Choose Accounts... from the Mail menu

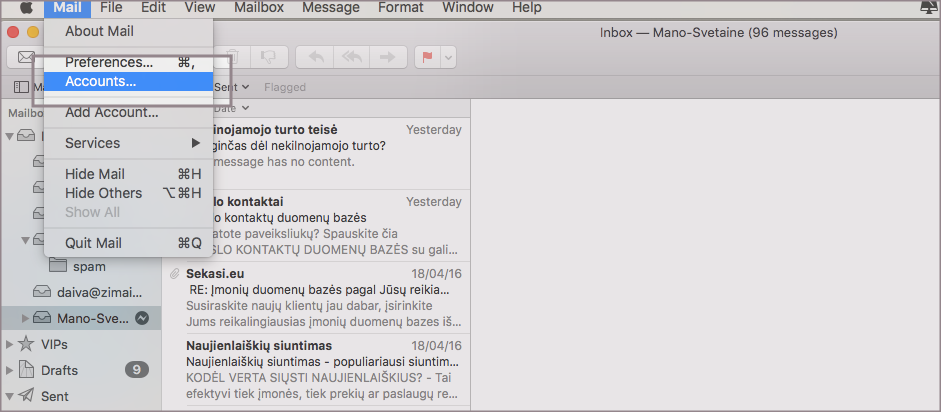(101, 81)
